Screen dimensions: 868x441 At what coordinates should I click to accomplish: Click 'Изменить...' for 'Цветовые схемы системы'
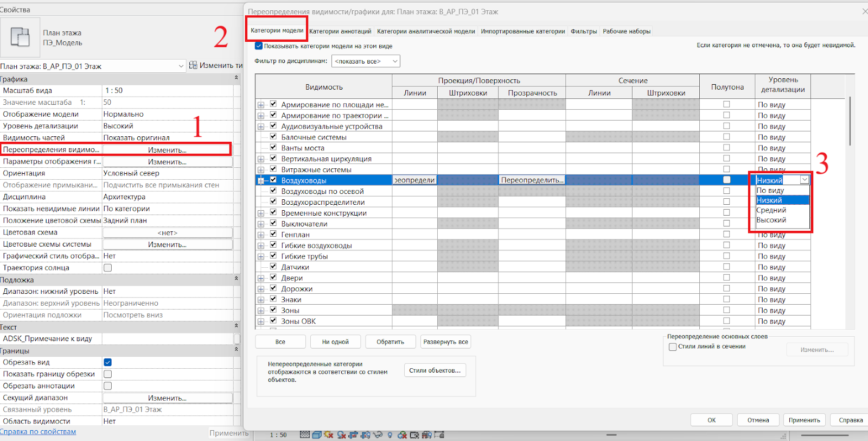[167, 244]
